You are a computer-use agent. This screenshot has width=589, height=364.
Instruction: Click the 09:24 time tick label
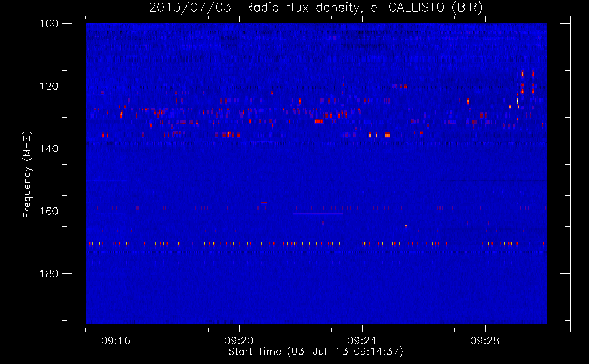pos(361,341)
